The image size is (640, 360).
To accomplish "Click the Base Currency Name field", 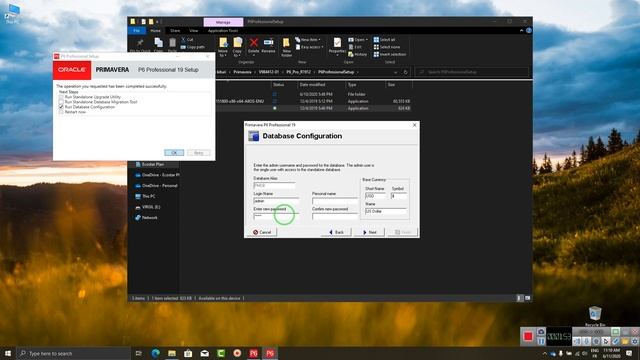I will pos(386,211).
